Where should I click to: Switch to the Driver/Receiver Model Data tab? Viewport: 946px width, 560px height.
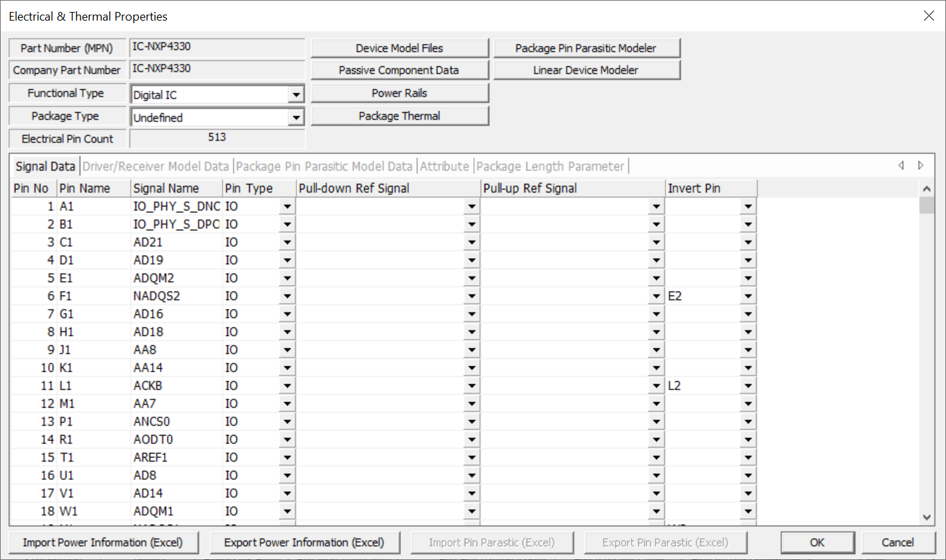[x=156, y=166]
